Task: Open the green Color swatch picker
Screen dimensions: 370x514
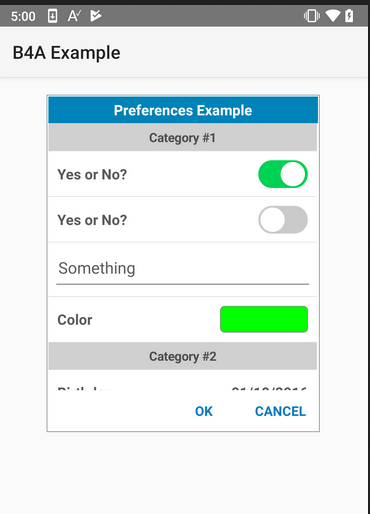Action: (264, 319)
